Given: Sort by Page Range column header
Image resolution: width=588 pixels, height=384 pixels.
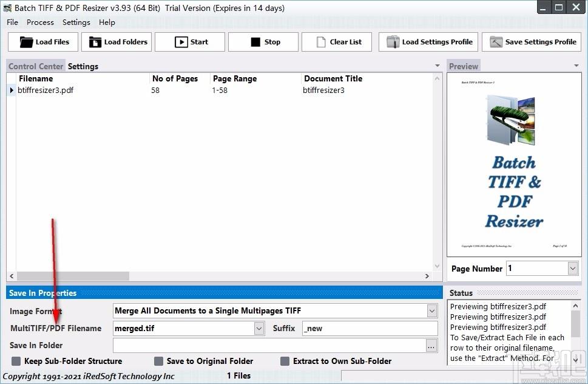Looking at the screenshot, I should 235,78.
